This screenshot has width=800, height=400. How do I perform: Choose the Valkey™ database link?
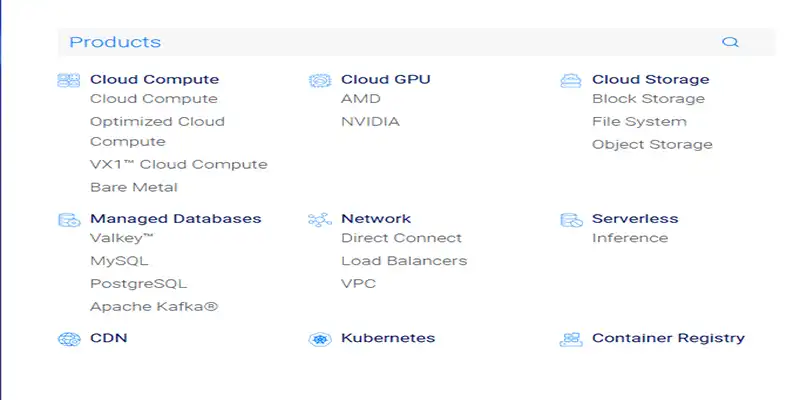[x=122, y=238]
